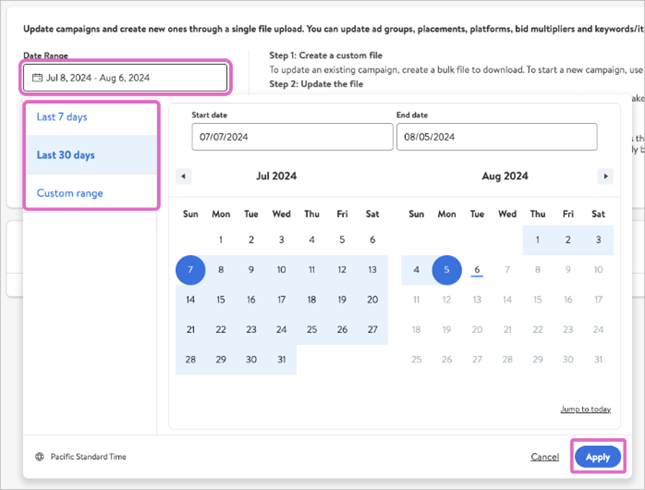Select July 7 in the calendar
This screenshot has height=490, width=645.
(190, 270)
